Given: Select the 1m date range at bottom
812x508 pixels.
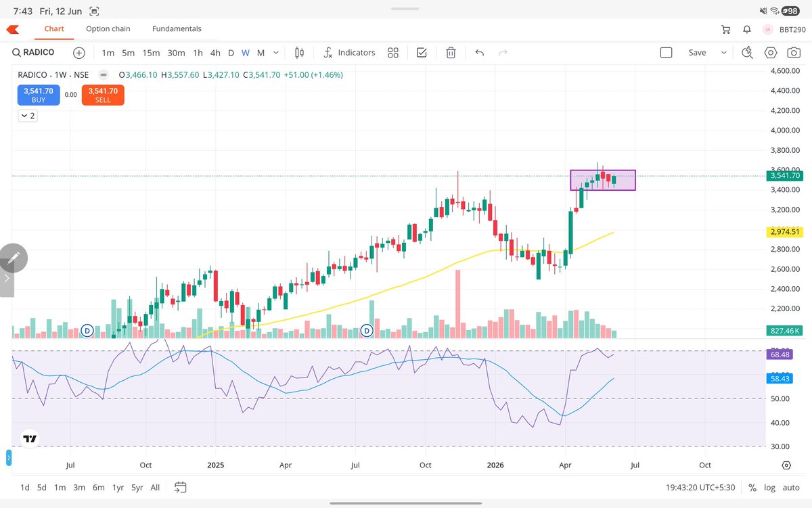Looking at the screenshot, I should pyautogui.click(x=60, y=487).
